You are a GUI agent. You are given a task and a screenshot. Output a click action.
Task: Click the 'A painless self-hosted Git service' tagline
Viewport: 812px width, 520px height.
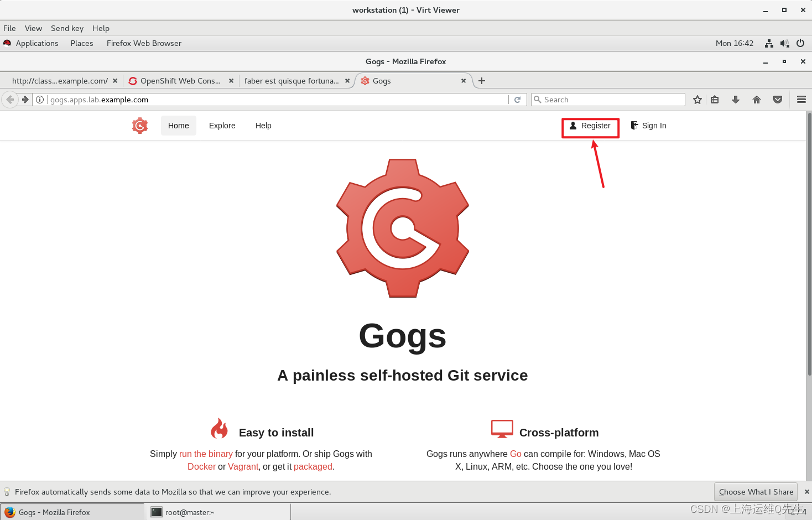pyautogui.click(x=403, y=375)
